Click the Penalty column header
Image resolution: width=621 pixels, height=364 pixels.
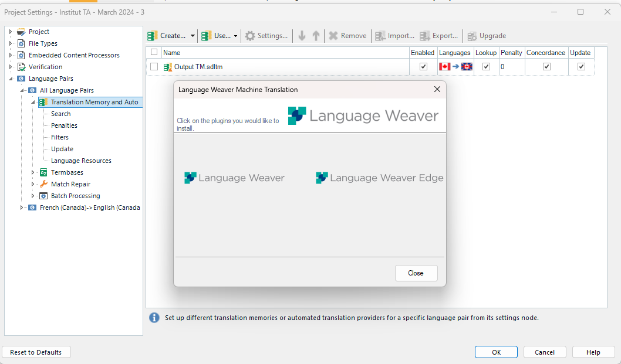click(x=511, y=53)
